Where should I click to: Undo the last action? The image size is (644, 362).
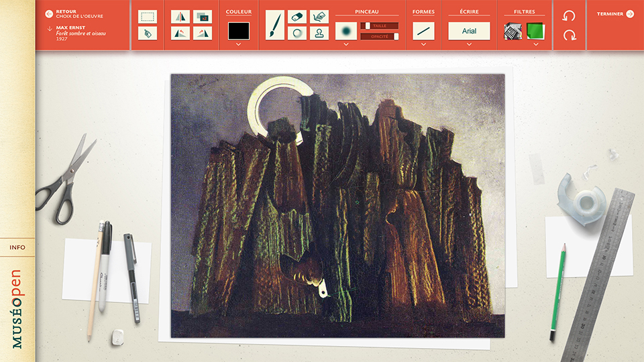pos(569,16)
